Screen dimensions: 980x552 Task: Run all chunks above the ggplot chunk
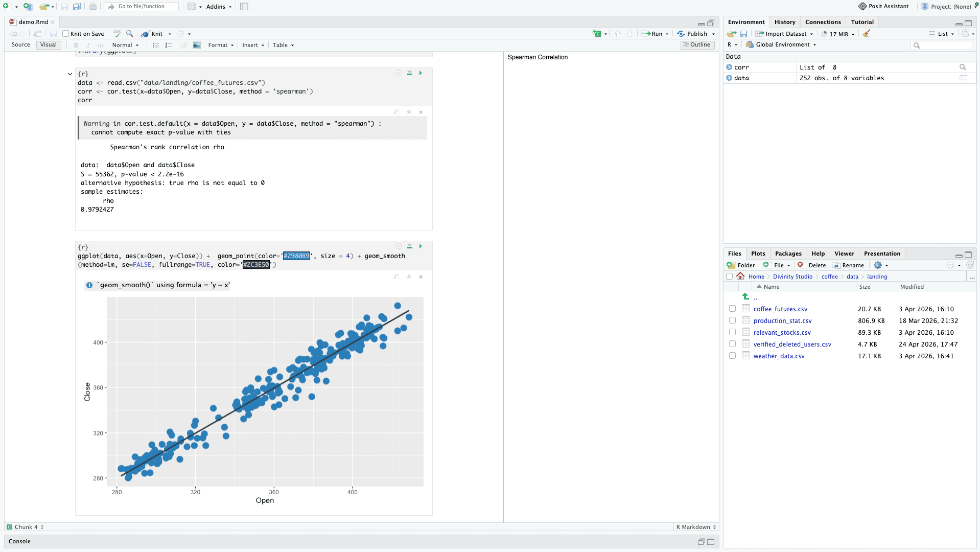pyautogui.click(x=409, y=246)
